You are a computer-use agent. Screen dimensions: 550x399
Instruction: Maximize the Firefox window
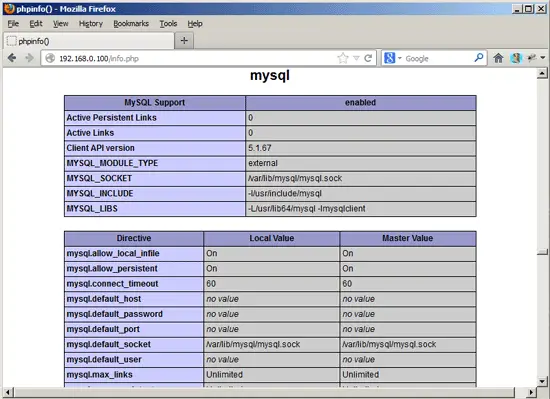point(529,9)
